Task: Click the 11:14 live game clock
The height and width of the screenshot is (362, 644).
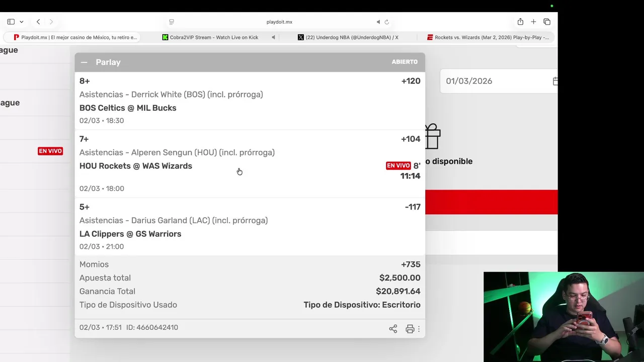Action: [410, 176]
